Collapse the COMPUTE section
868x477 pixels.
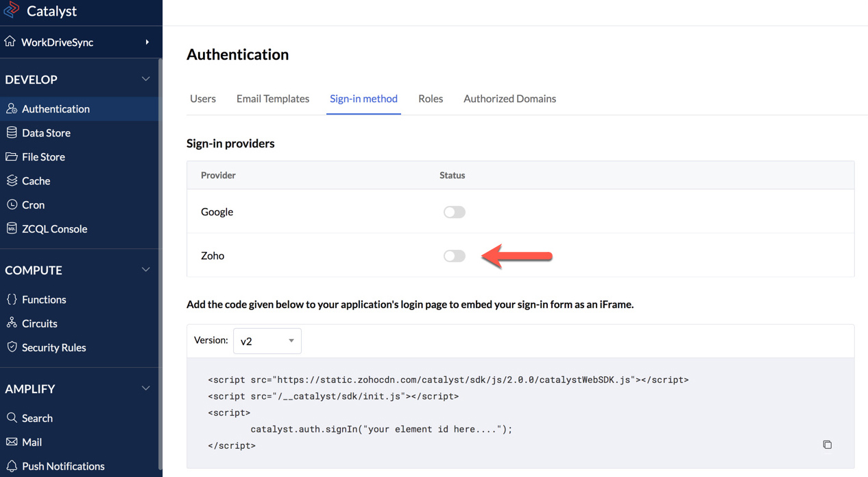(x=145, y=270)
